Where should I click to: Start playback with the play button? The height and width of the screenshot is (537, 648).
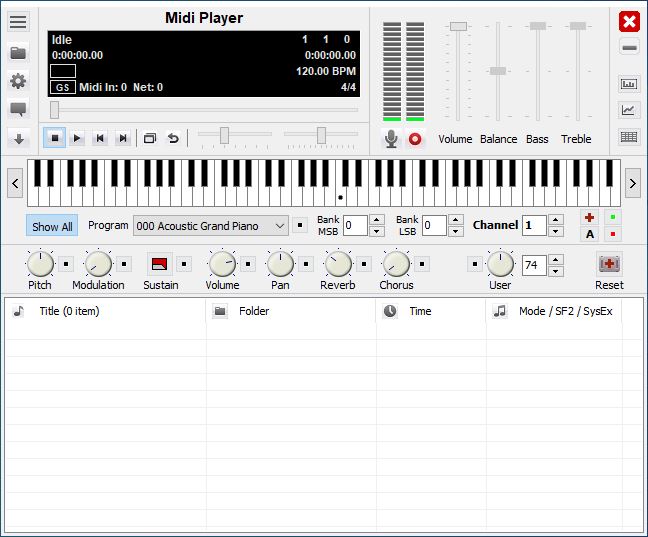pos(77,138)
